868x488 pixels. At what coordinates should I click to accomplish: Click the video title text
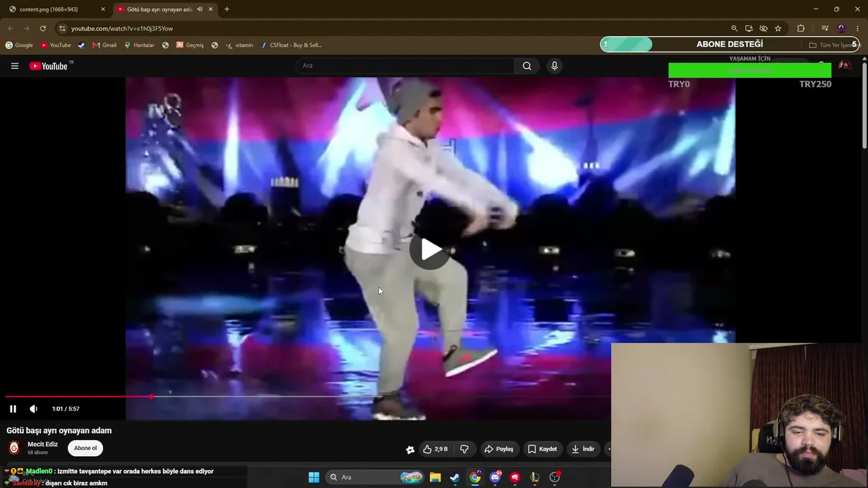tap(59, 430)
